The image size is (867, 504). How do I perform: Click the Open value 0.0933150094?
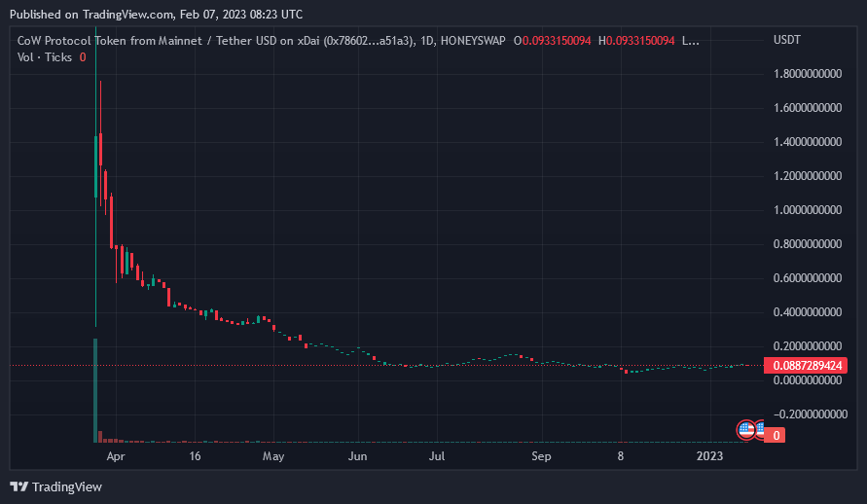[557, 40]
